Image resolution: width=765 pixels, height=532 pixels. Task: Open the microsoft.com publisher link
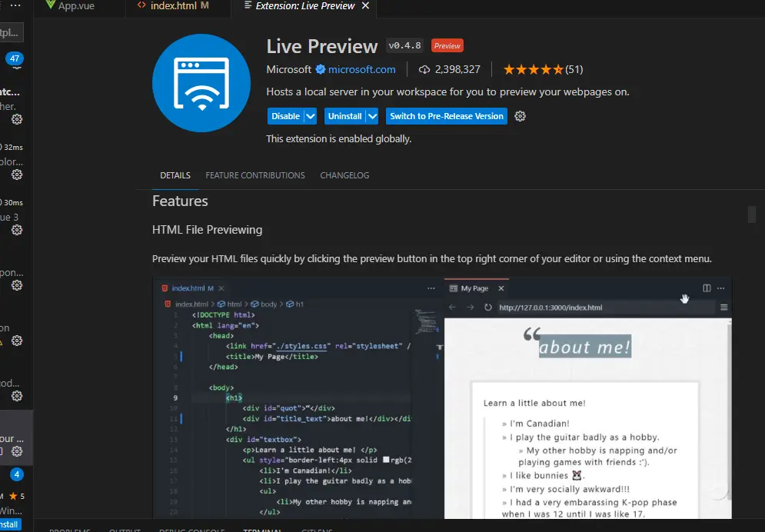361,69
